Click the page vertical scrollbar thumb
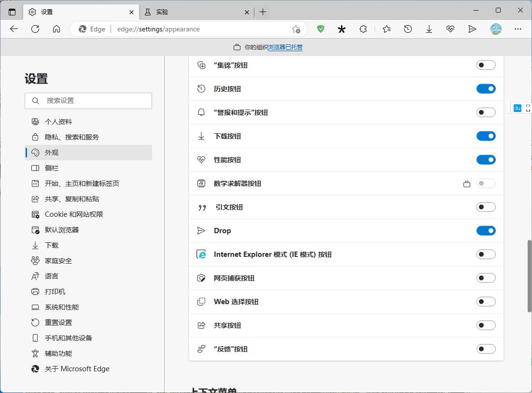The image size is (532, 393). (x=529, y=276)
